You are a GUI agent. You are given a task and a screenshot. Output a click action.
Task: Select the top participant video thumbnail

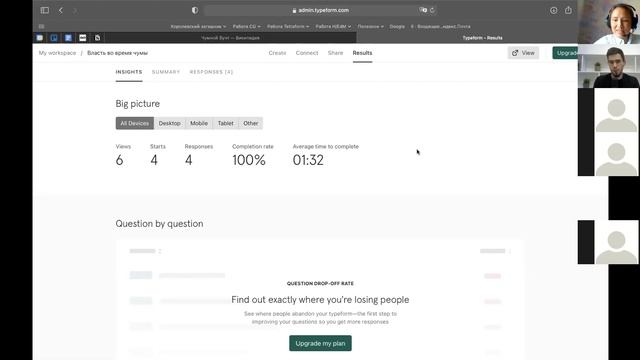tap(609, 22)
